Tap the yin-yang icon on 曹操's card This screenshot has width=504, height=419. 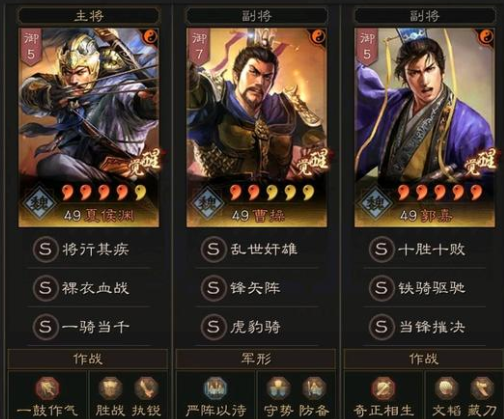click(318, 37)
